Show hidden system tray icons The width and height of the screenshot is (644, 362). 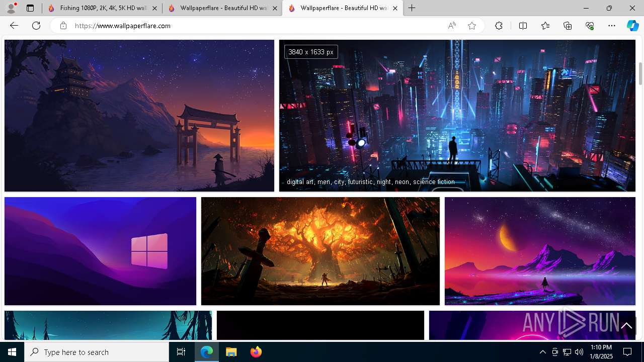(x=542, y=352)
